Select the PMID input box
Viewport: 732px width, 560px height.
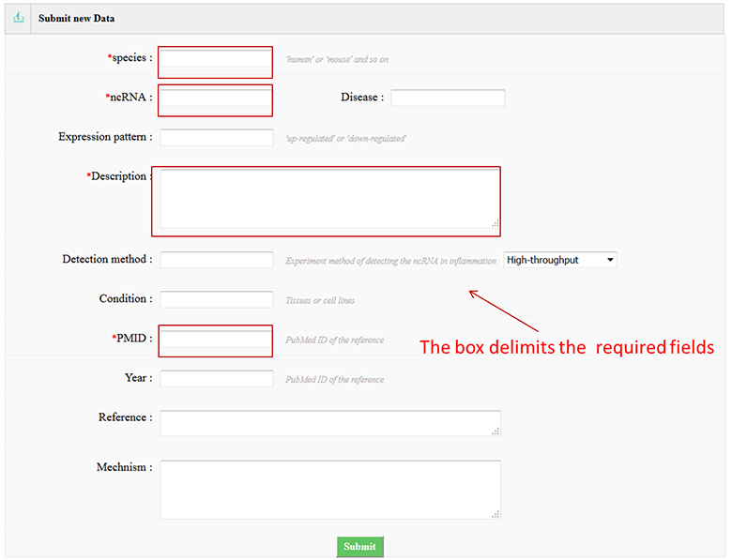(216, 339)
